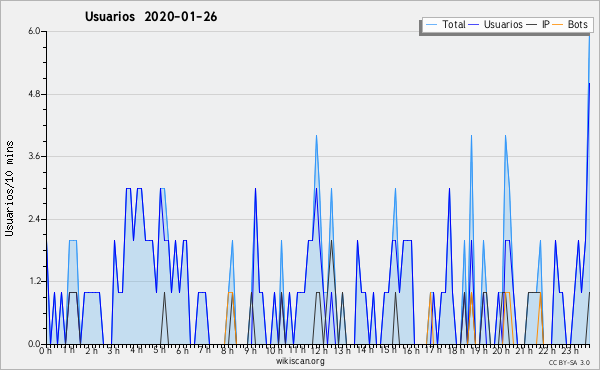The image size is (600, 370).
Task: Click the '23 h' x-axis label
Action: (x=569, y=351)
